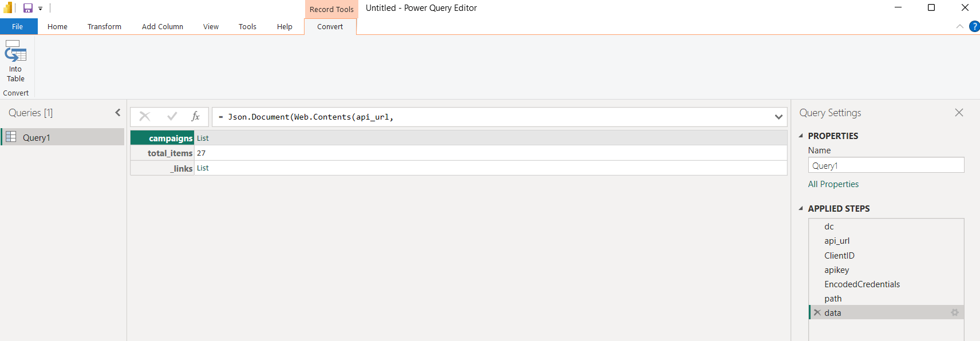
Task: Click the query Name input field
Action: [886, 165]
